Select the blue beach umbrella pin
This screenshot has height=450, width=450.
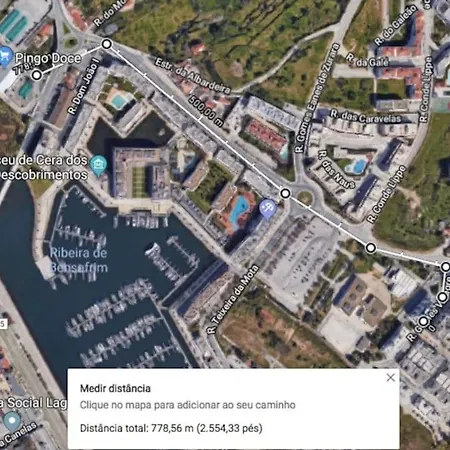[x=268, y=209]
